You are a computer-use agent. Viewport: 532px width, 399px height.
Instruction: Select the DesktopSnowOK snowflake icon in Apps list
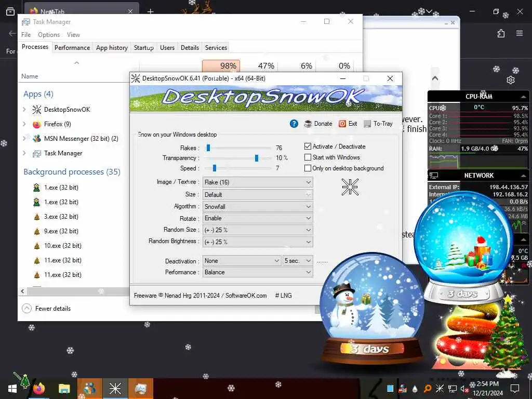pos(37,109)
